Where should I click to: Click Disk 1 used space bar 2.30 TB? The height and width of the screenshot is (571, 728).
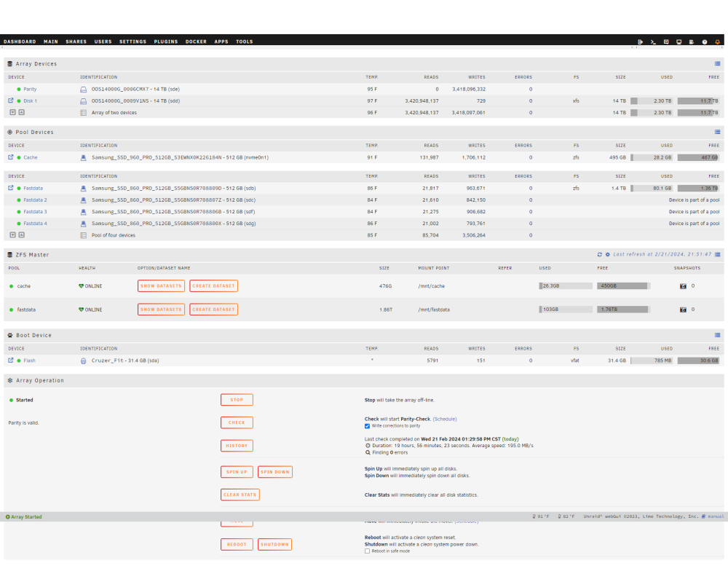(x=652, y=101)
